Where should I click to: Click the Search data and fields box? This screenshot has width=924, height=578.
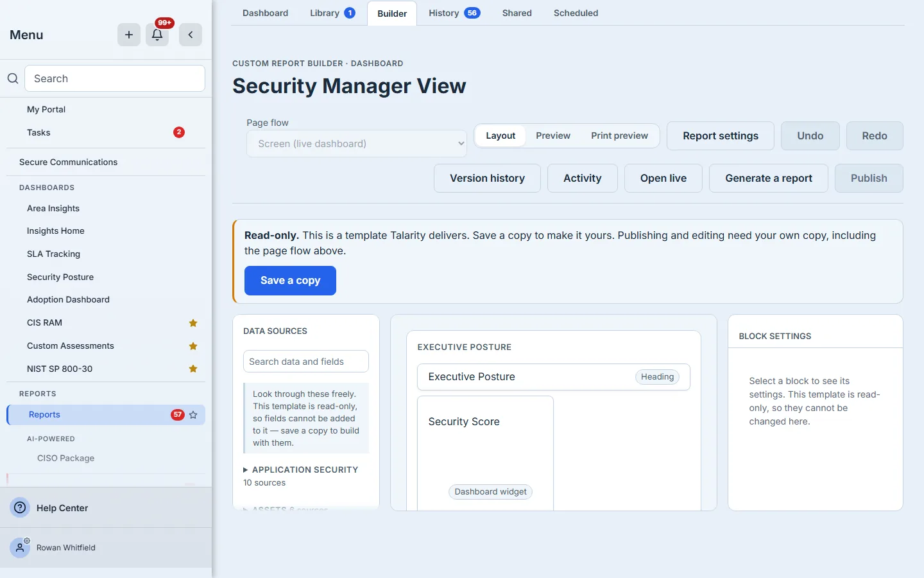click(306, 362)
